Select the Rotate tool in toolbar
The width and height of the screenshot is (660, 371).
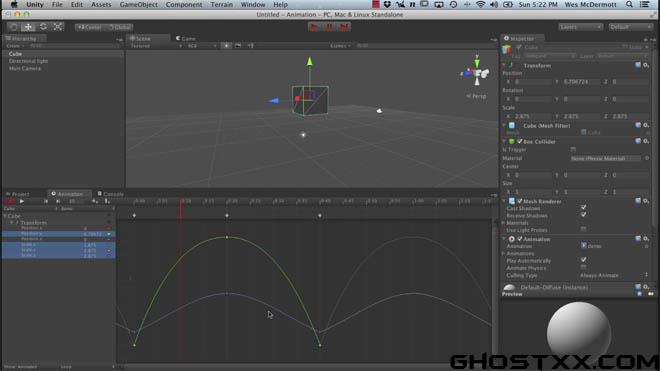43,27
